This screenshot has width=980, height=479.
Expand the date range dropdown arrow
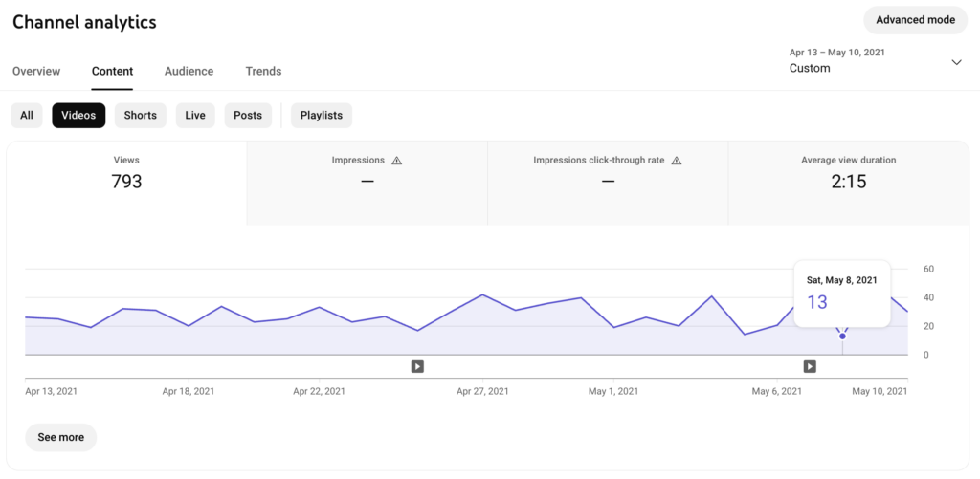956,62
